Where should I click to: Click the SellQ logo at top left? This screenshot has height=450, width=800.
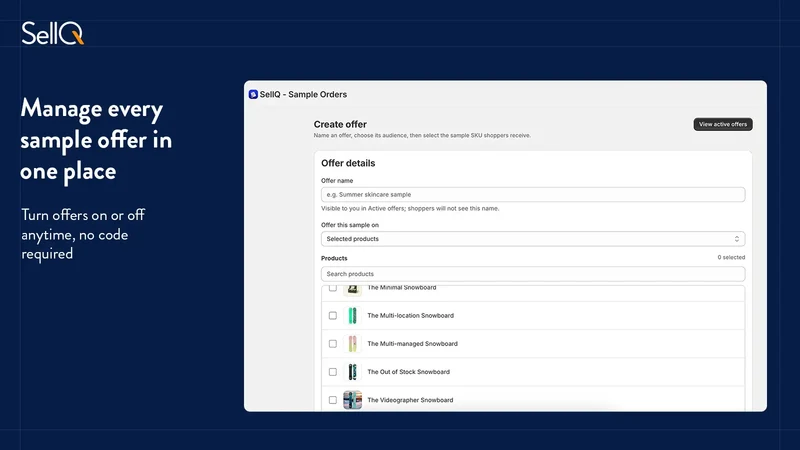[53, 33]
